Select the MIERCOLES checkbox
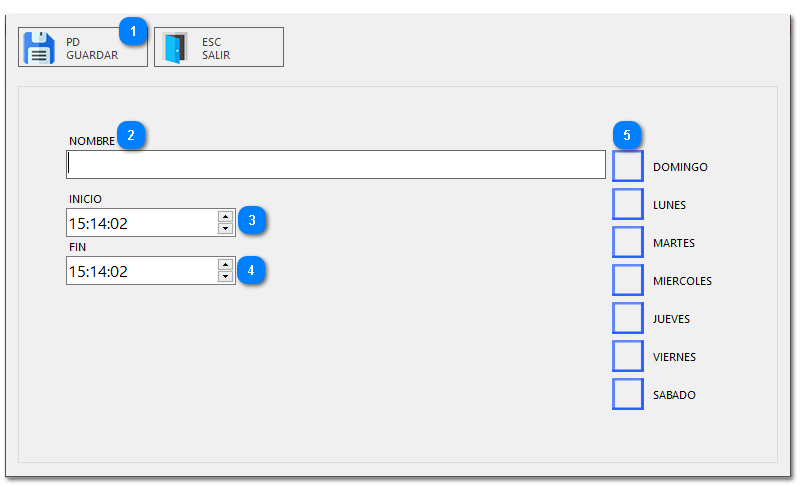Image resolution: width=800 pixels, height=487 pixels. (628, 280)
